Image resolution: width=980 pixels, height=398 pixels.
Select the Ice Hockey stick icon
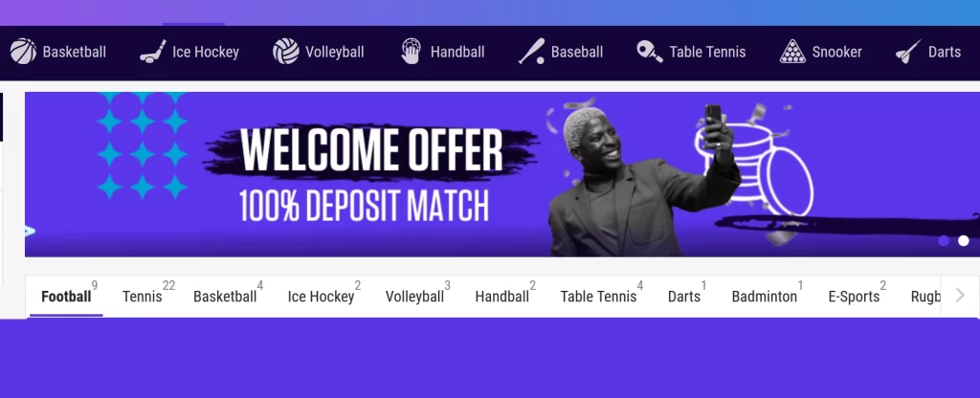pyautogui.click(x=153, y=52)
